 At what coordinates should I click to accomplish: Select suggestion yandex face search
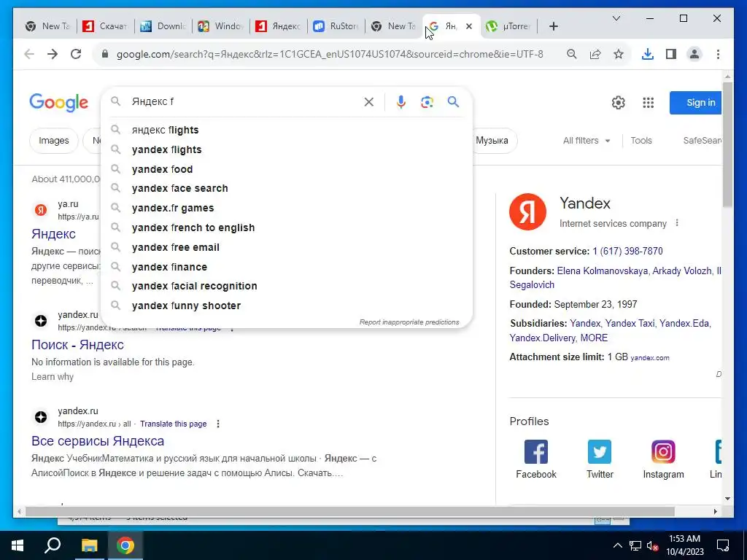click(287, 188)
